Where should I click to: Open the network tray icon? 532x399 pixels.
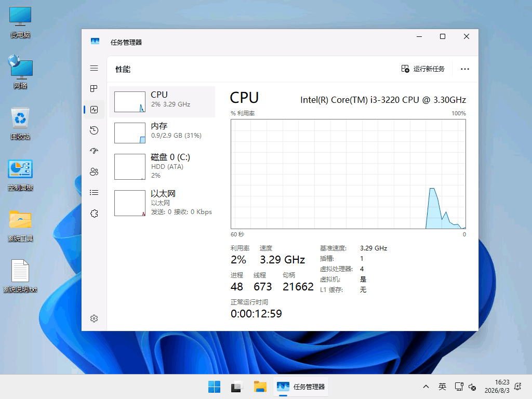point(459,387)
